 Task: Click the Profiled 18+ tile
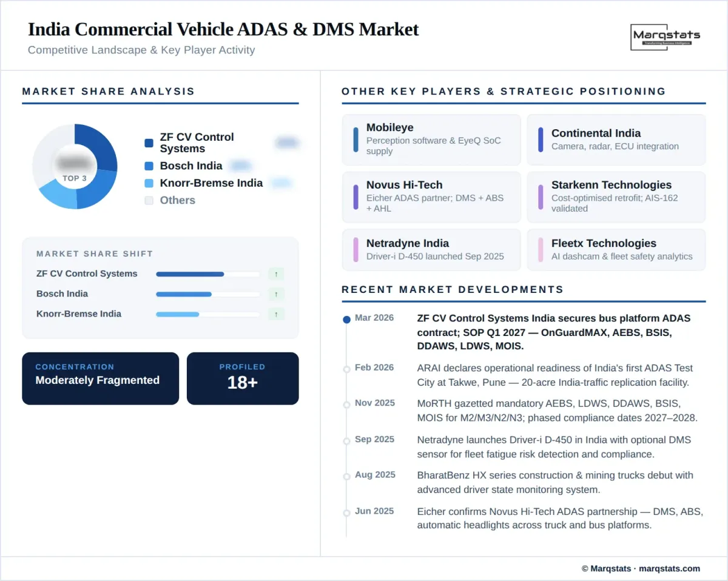[x=243, y=378]
